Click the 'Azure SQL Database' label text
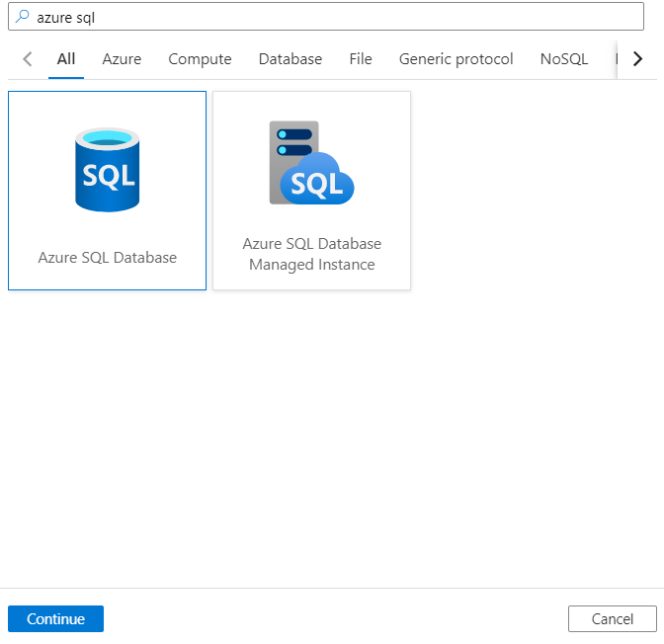This screenshot has height=644, width=664. 107,258
